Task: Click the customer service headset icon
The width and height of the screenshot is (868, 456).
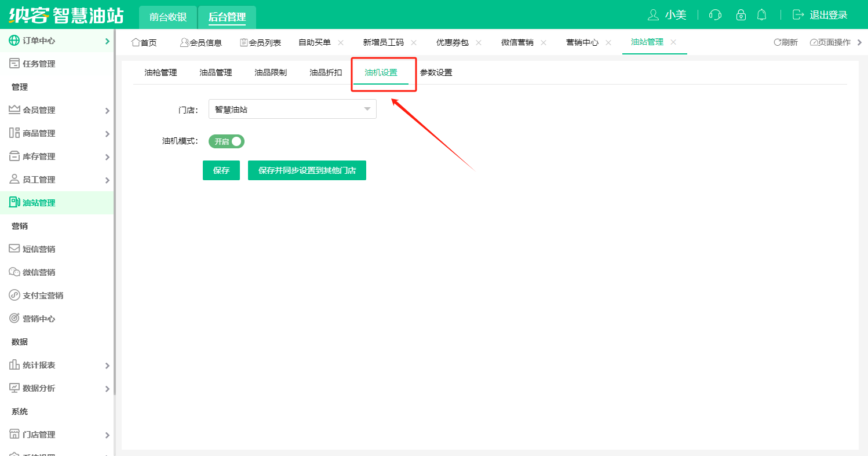Action: 715,15
